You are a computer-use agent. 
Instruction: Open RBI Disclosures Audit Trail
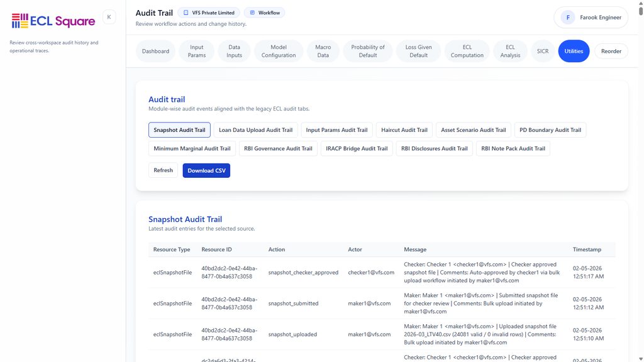[435, 148]
